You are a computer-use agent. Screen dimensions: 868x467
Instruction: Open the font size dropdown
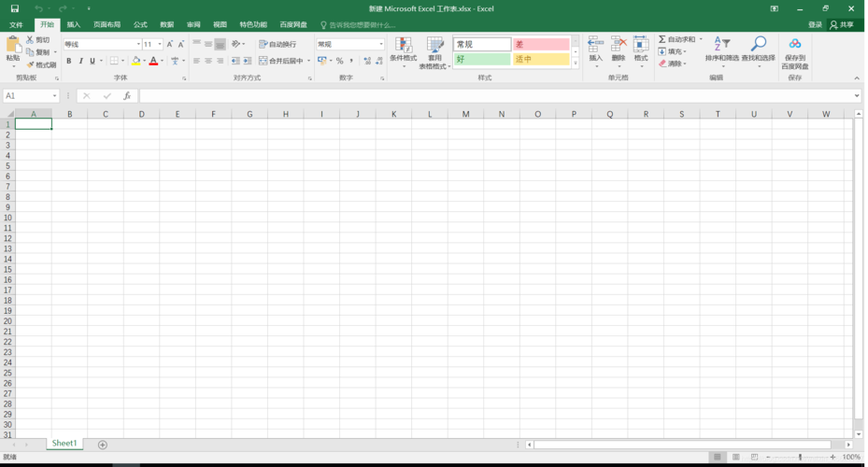click(x=160, y=44)
